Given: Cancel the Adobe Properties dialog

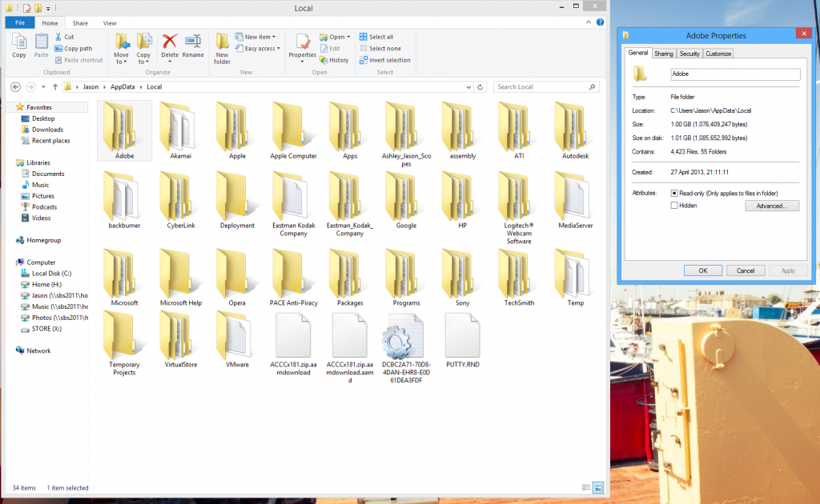Looking at the screenshot, I should (746, 270).
